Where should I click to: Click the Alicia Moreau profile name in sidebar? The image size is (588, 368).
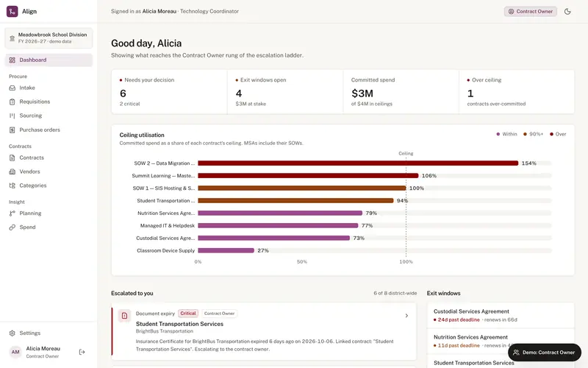[x=43, y=349]
